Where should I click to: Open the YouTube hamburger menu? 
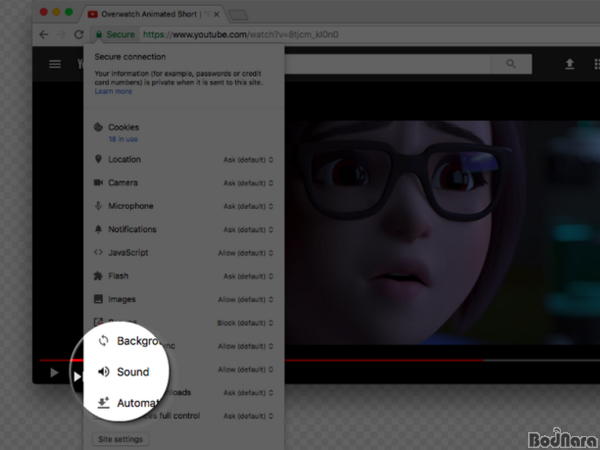click(x=55, y=64)
